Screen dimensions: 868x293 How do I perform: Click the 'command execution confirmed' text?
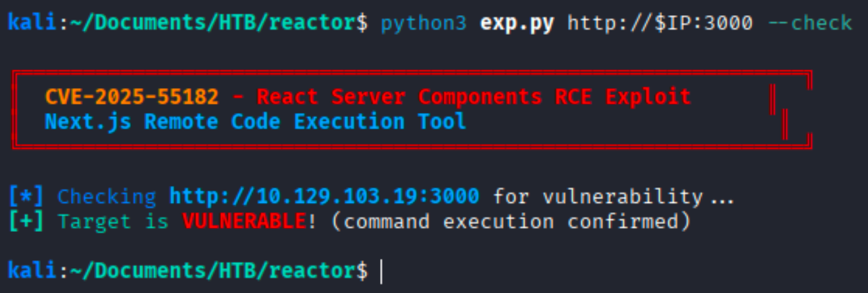(511, 221)
